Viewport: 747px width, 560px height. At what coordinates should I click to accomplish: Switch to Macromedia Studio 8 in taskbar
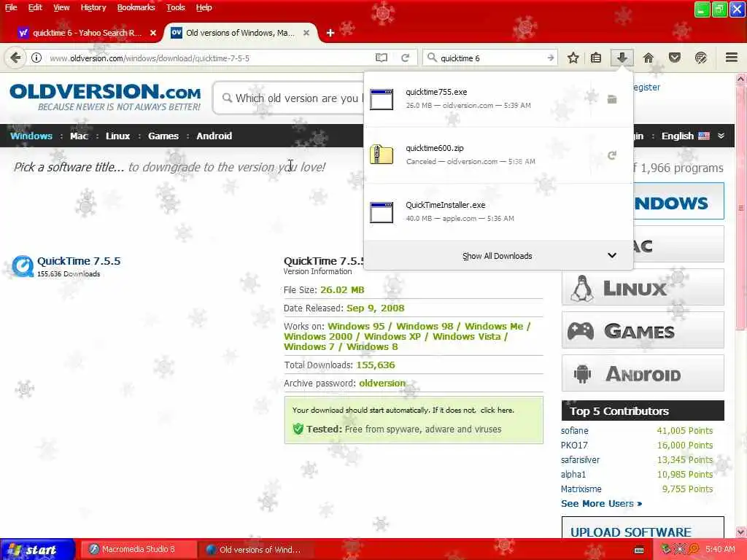(x=138, y=550)
